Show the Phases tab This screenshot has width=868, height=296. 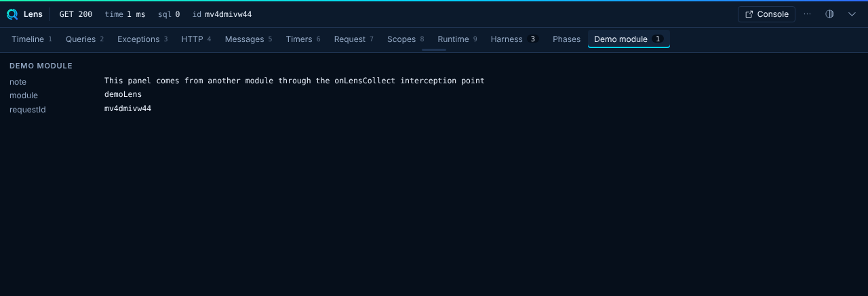566,39
